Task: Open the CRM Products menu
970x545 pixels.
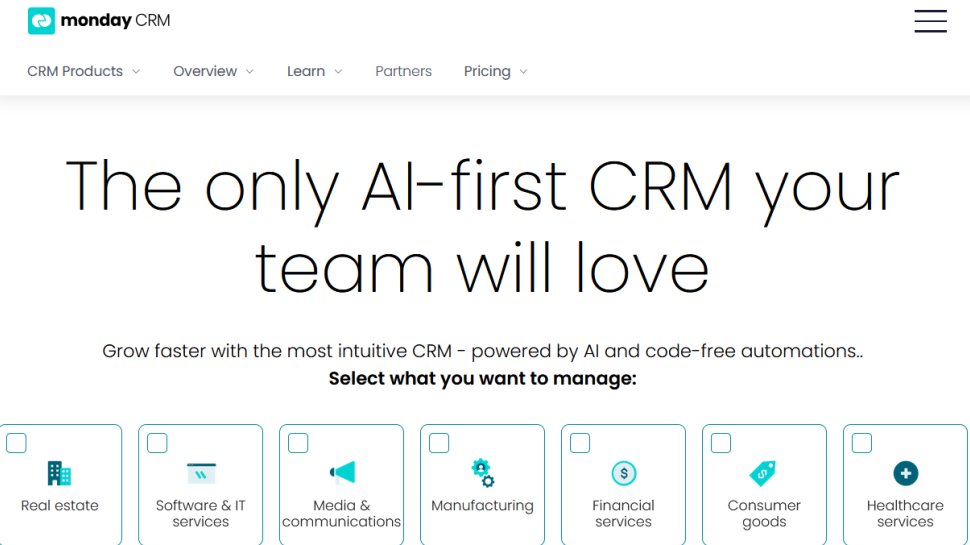Action: (75, 71)
